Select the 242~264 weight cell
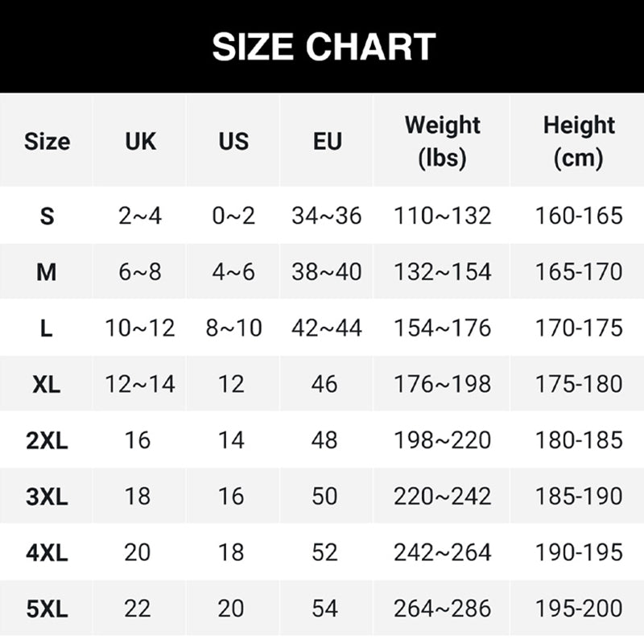This screenshot has width=644, height=644. 442,552
